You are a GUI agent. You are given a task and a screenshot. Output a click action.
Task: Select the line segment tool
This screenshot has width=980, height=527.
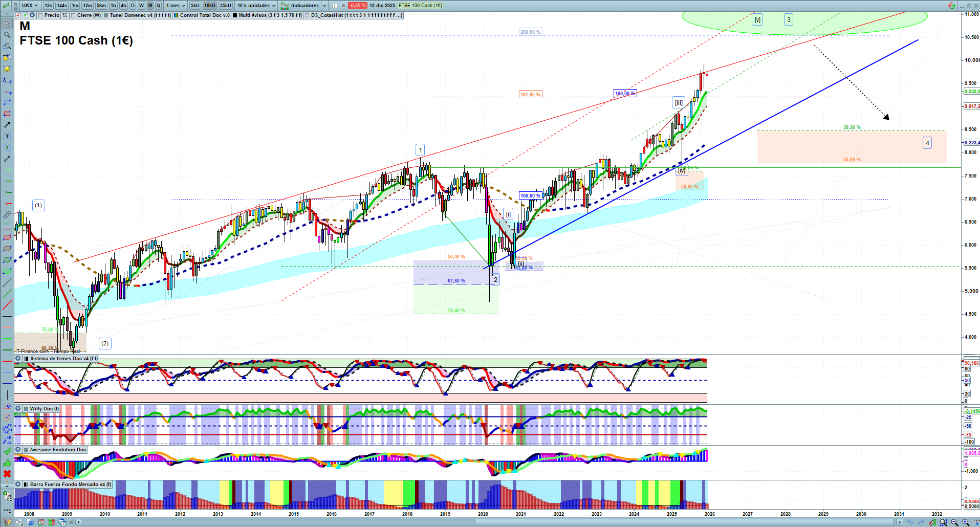pyautogui.click(x=7, y=159)
